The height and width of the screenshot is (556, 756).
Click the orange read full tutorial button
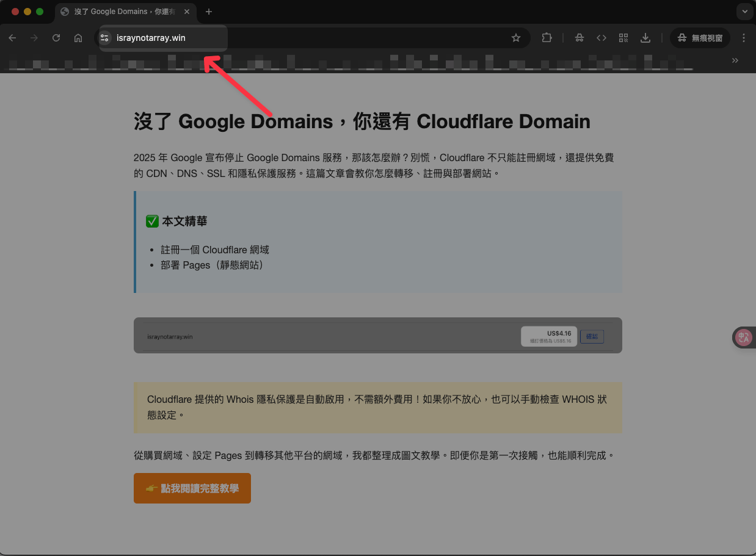[192, 488]
